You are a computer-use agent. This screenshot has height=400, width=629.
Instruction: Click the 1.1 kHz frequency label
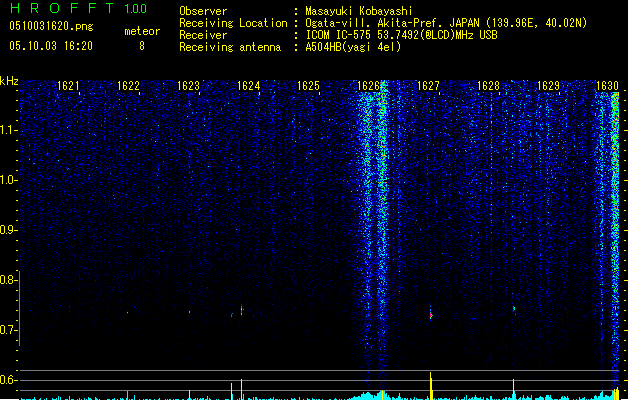click(x=8, y=130)
